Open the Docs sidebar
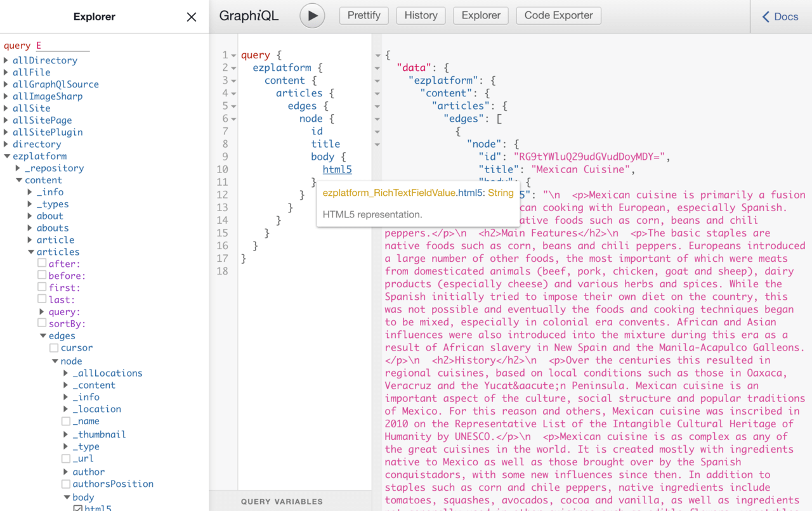This screenshot has width=812, height=511. [x=780, y=16]
